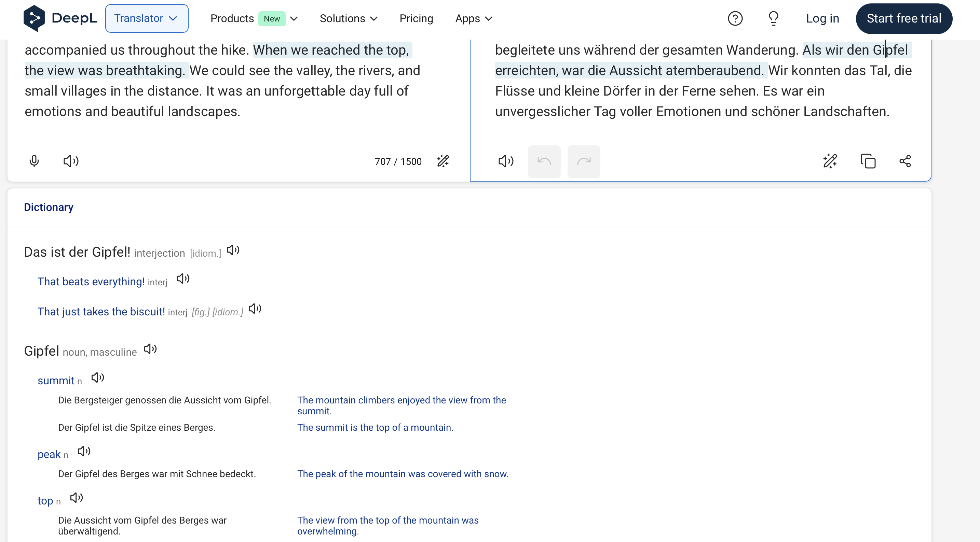The width and height of the screenshot is (980, 542).
Task: Play pronunciation of 'summit'
Action: coord(98,377)
